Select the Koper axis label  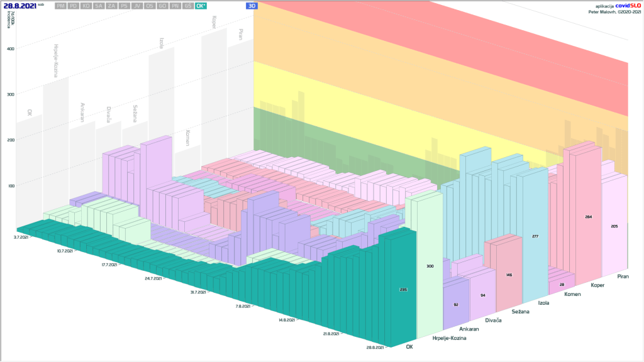coord(598,285)
